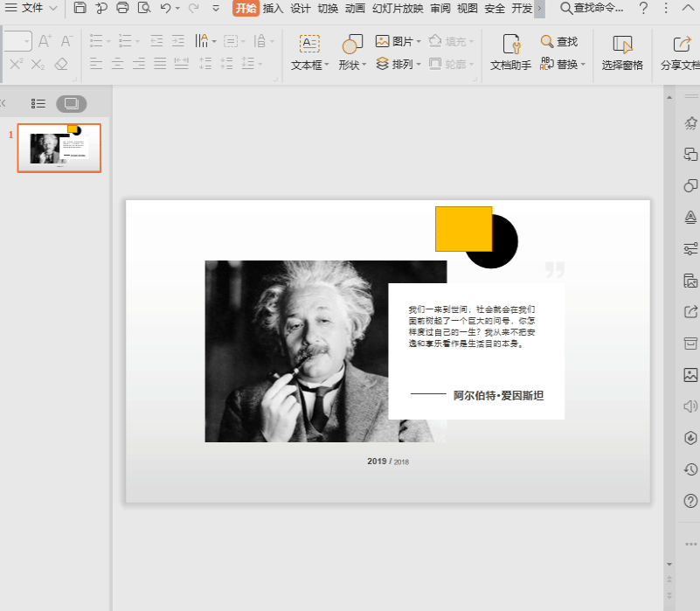Open the 文件 file menu button
Viewport: 700px width, 611px height.
[31, 8]
